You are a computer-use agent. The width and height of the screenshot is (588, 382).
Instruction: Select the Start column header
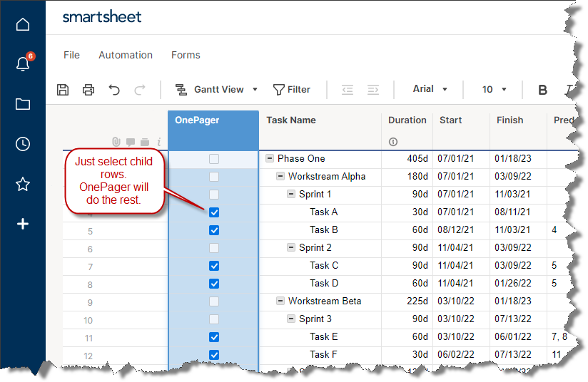[462, 130]
